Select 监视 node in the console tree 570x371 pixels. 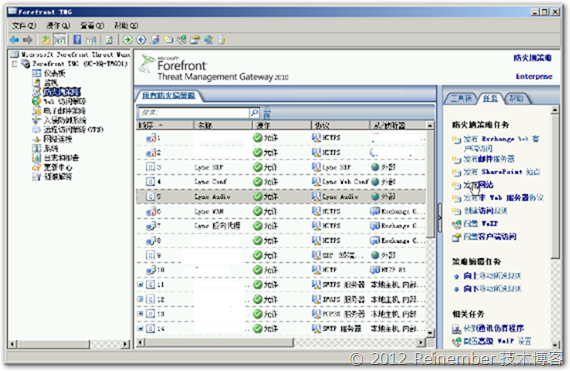point(51,82)
